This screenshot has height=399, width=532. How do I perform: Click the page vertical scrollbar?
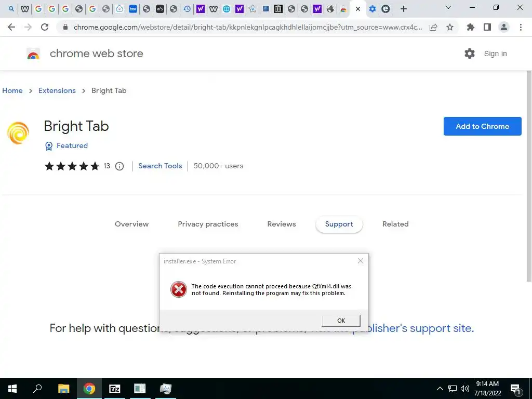pyautogui.click(x=528, y=176)
